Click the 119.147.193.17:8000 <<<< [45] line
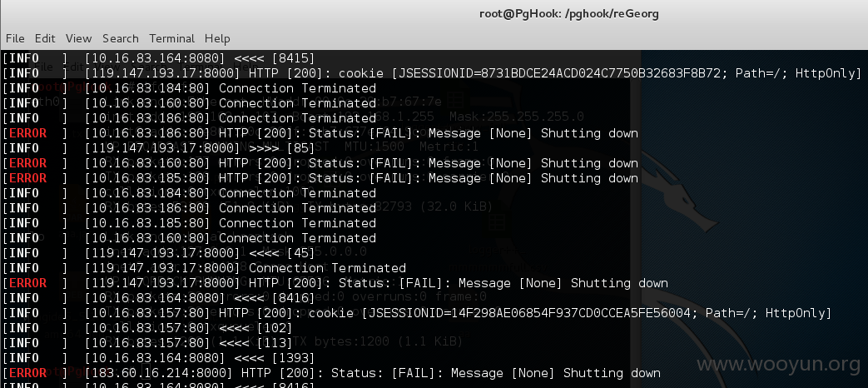This screenshot has width=868, height=388. 158,253
